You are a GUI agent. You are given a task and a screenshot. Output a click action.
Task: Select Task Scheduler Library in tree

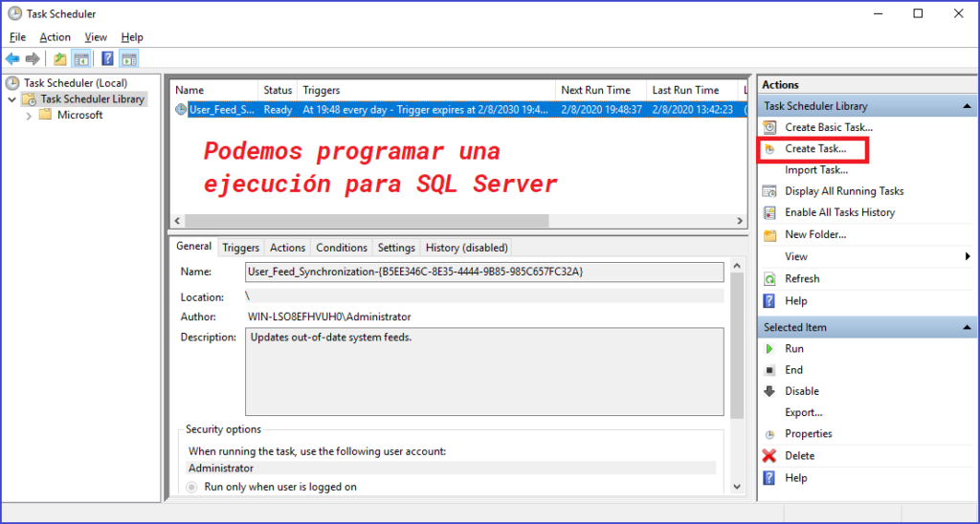(92, 99)
